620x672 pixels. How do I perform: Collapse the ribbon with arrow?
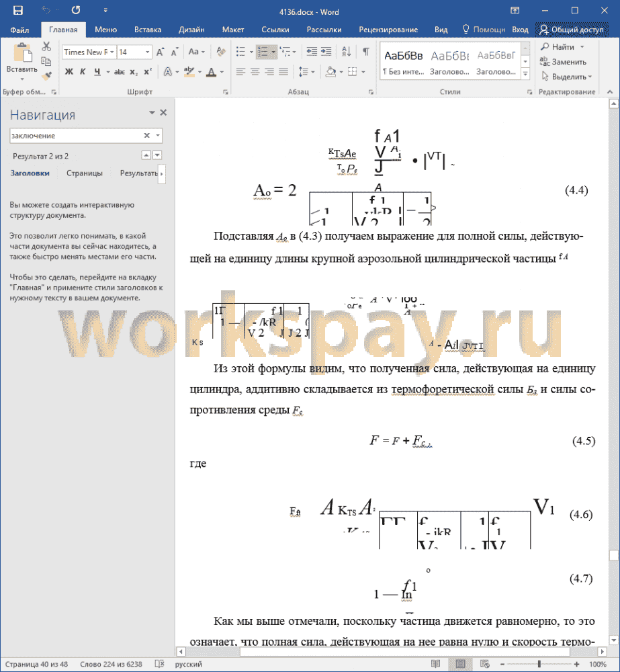click(610, 91)
